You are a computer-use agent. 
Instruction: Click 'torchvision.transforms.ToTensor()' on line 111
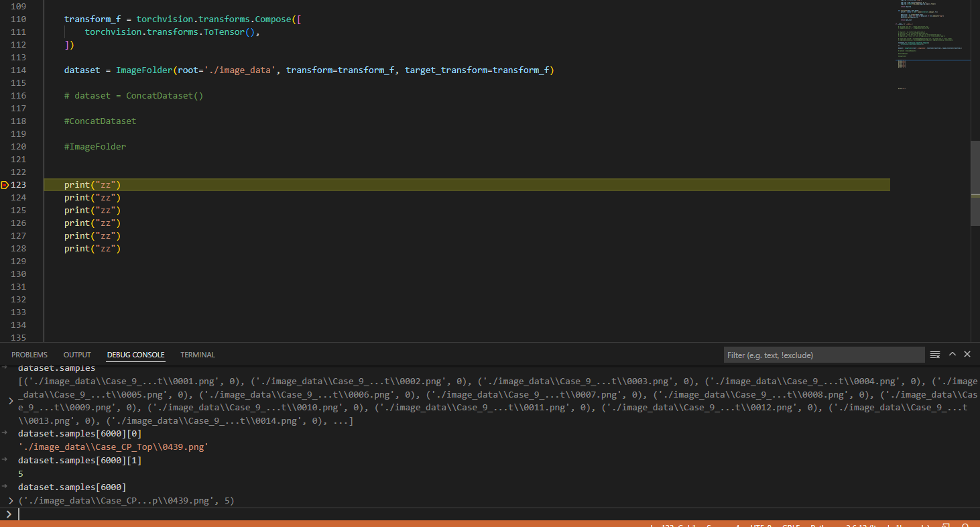click(170, 32)
